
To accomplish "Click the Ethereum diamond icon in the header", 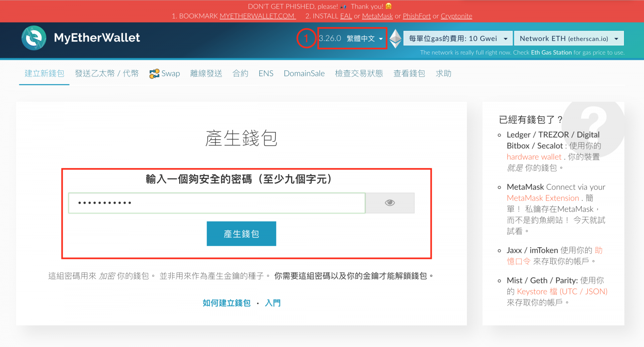I will [395, 39].
